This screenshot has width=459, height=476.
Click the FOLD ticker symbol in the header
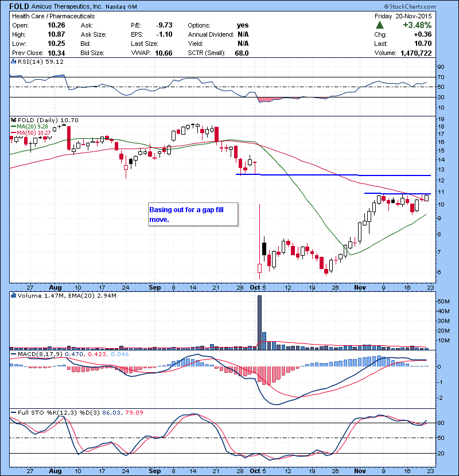click(x=19, y=6)
